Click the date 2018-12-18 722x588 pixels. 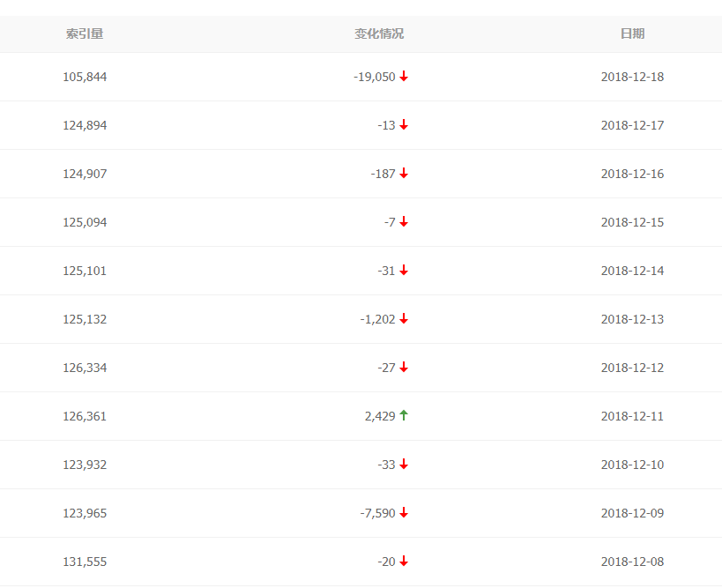[x=632, y=77]
